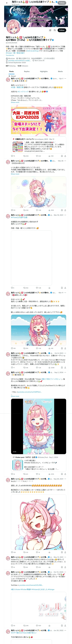
Task: Open the Grok profile summary icon
Action: point(50,30)
